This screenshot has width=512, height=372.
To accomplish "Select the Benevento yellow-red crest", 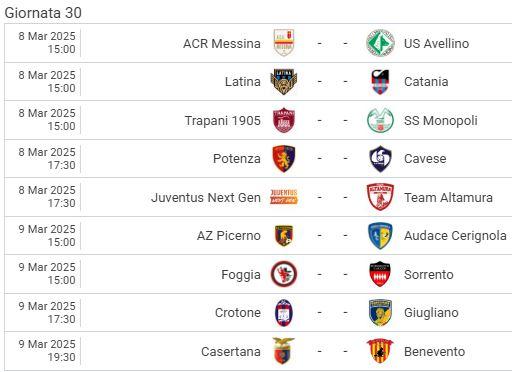I will point(380,351).
